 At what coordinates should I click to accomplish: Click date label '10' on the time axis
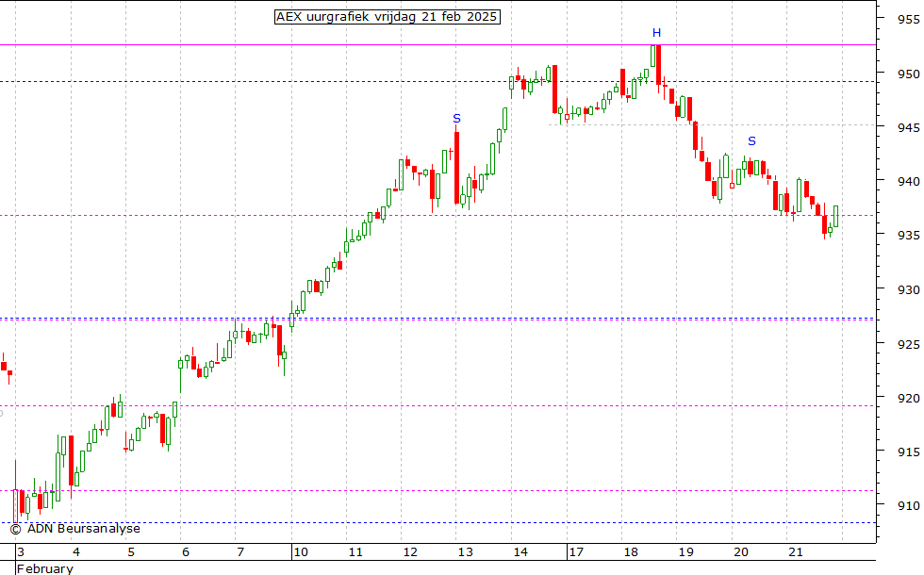click(301, 552)
